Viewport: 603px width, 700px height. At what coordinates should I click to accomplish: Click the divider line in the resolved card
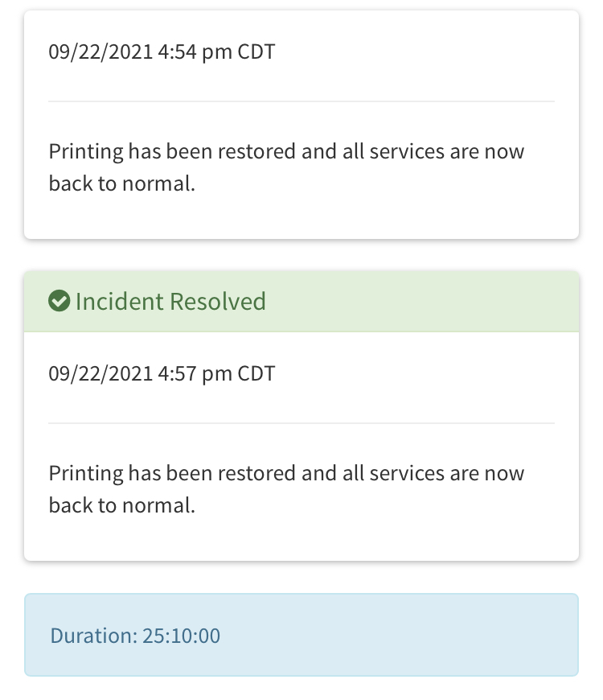point(301,423)
